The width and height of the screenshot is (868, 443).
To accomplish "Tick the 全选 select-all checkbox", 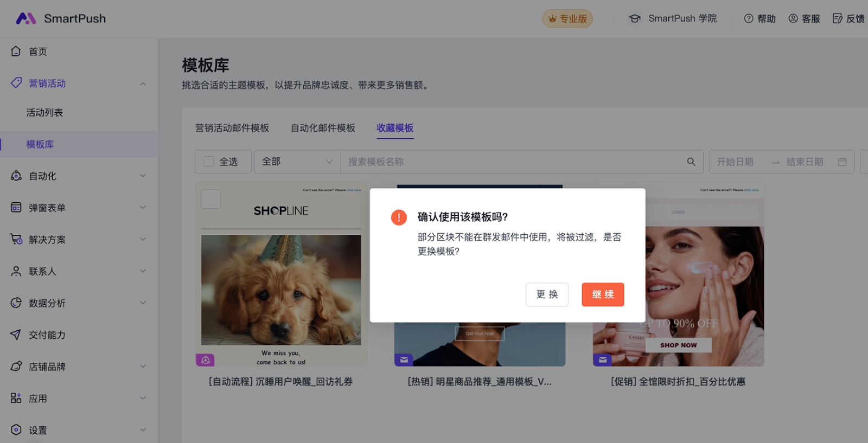I will [209, 162].
